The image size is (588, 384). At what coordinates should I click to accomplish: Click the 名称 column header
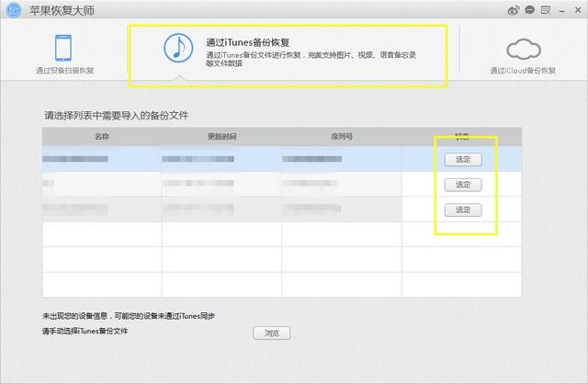[x=102, y=137]
